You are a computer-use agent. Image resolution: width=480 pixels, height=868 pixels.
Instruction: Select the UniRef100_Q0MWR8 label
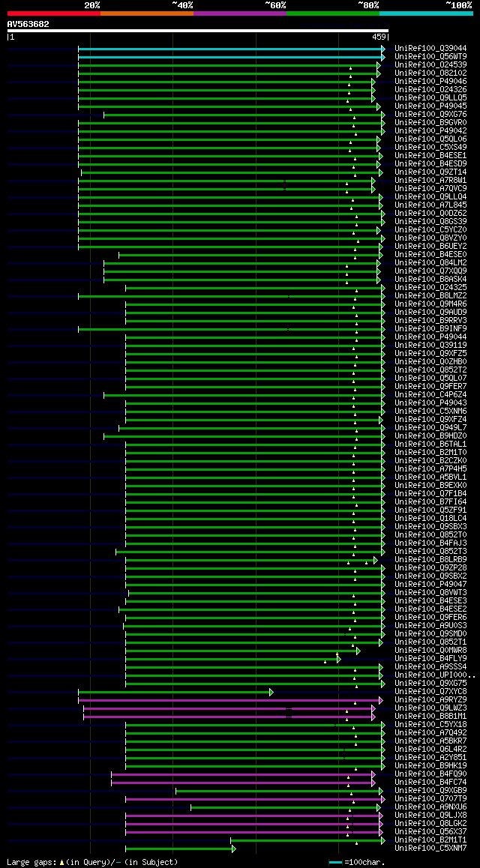coord(430,651)
